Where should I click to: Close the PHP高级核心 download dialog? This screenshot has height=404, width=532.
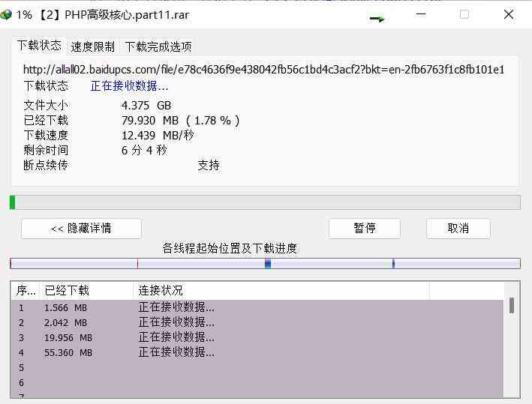(x=509, y=14)
